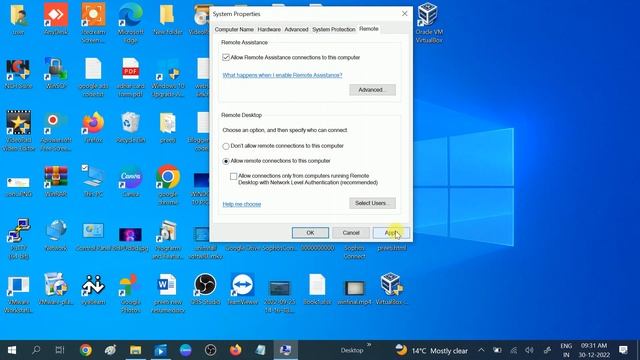The image size is (640, 360).
Task: Expand the Desktop toolbar chevron
Action: click(369, 345)
